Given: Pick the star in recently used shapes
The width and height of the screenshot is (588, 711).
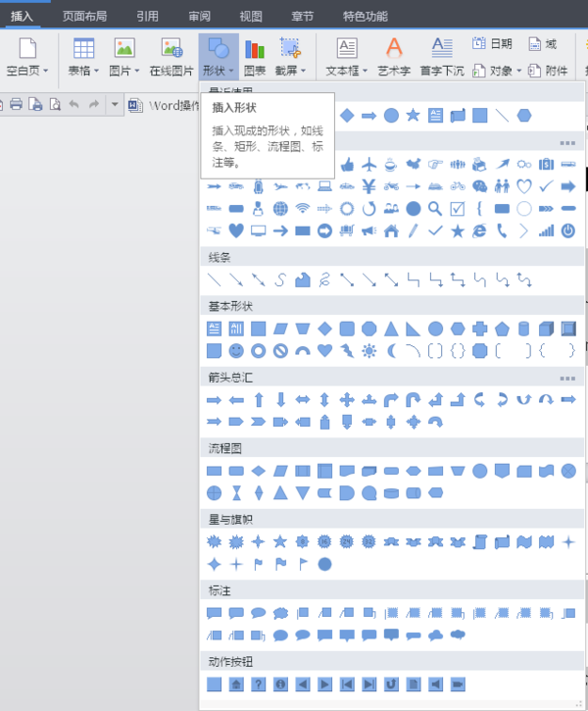Looking at the screenshot, I should pos(413,115).
